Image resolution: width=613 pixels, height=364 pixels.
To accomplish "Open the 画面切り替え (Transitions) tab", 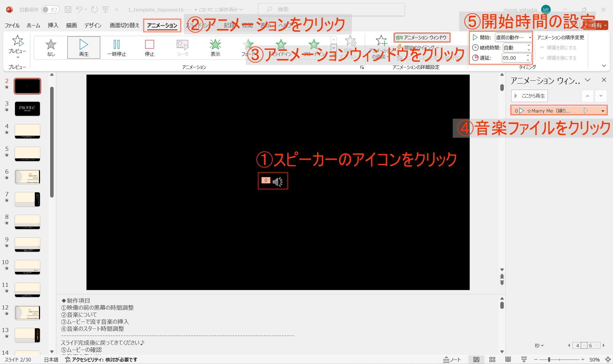I will coord(124,26).
